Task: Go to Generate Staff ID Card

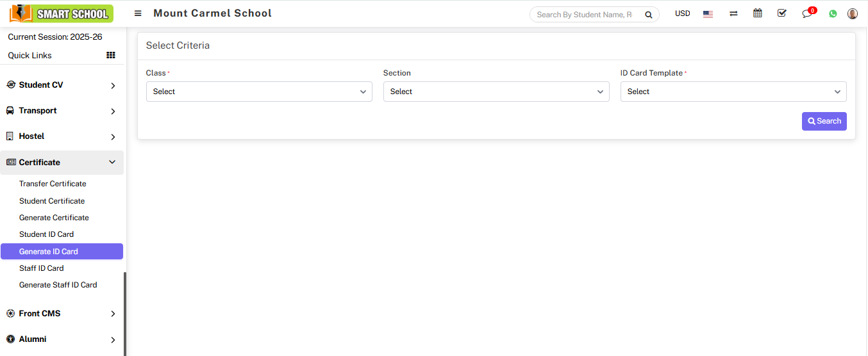Action: (x=58, y=285)
